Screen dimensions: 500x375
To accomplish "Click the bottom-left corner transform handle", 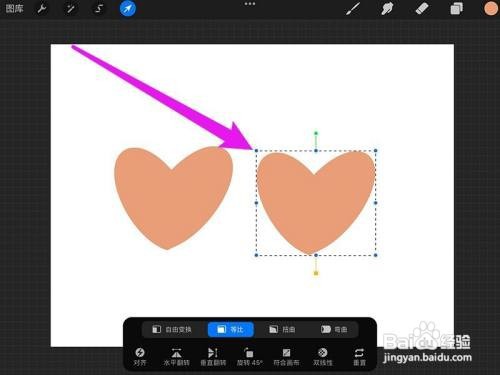I will (x=256, y=255).
